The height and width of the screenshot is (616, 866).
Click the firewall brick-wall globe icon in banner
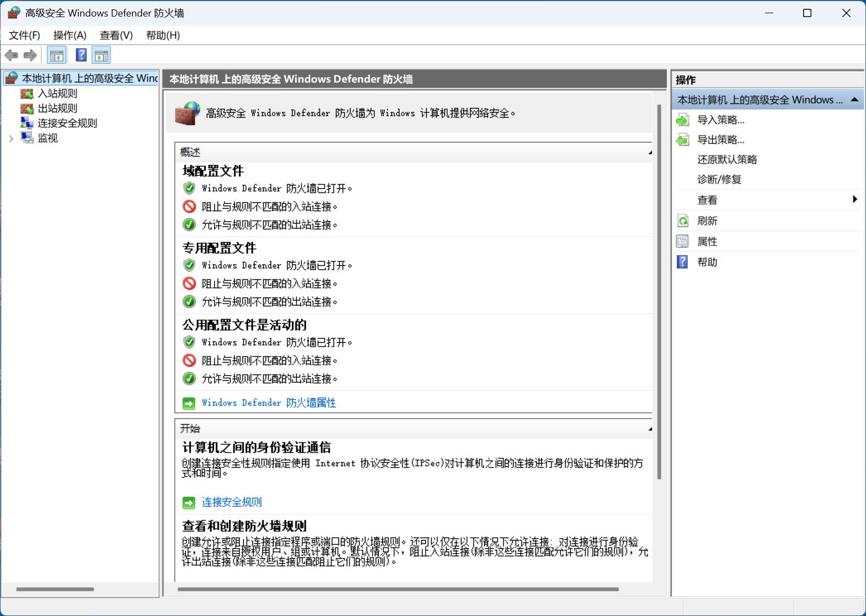pyautogui.click(x=188, y=113)
